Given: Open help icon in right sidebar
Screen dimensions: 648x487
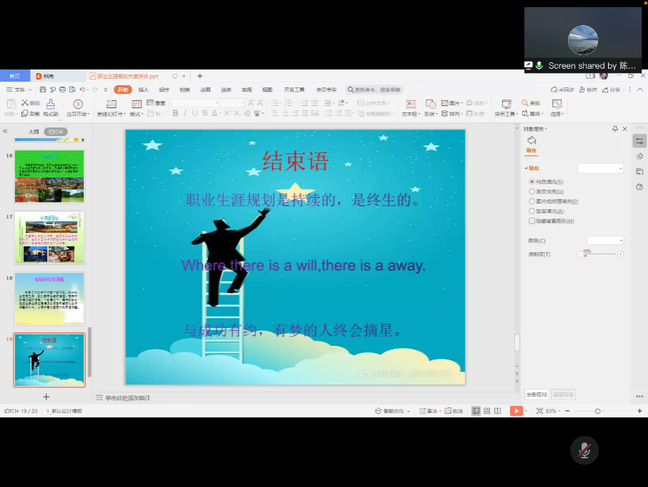Looking at the screenshot, I should coord(639,189).
